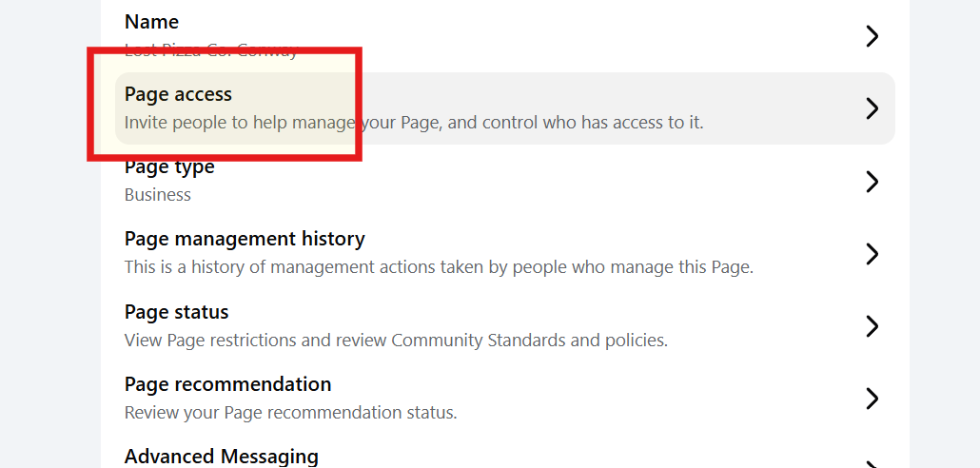Click the page name value under Name
The image size is (980, 468).
(x=211, y=50)
